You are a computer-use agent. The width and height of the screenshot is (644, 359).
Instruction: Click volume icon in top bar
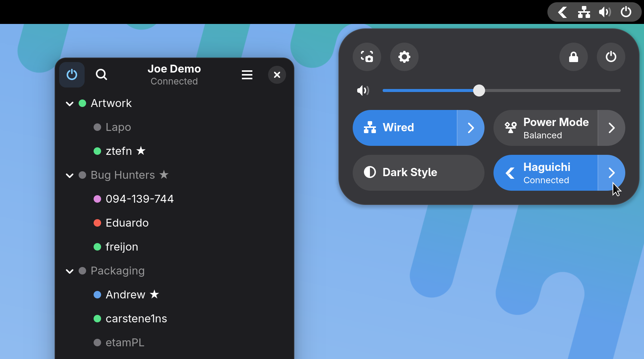(x=605, y=12)
